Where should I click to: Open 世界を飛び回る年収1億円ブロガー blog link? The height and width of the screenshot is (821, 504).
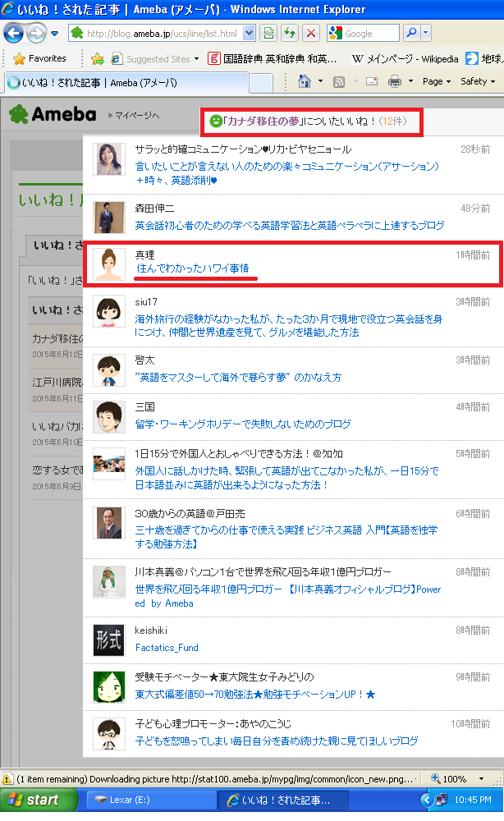click(288, 596)
